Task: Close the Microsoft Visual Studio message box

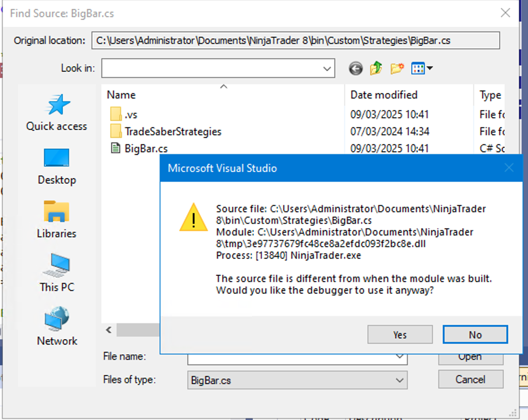Action: click(x=509, y=168)
